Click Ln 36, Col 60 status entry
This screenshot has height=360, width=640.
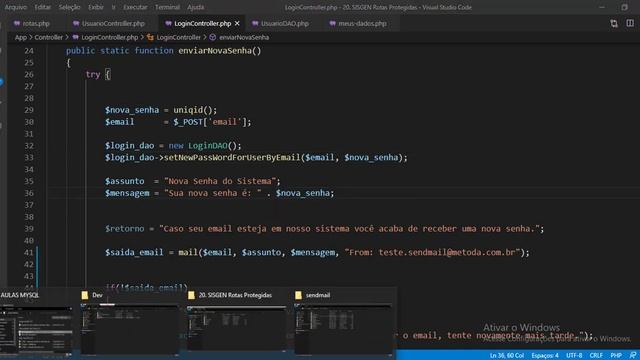coord(507,356)
